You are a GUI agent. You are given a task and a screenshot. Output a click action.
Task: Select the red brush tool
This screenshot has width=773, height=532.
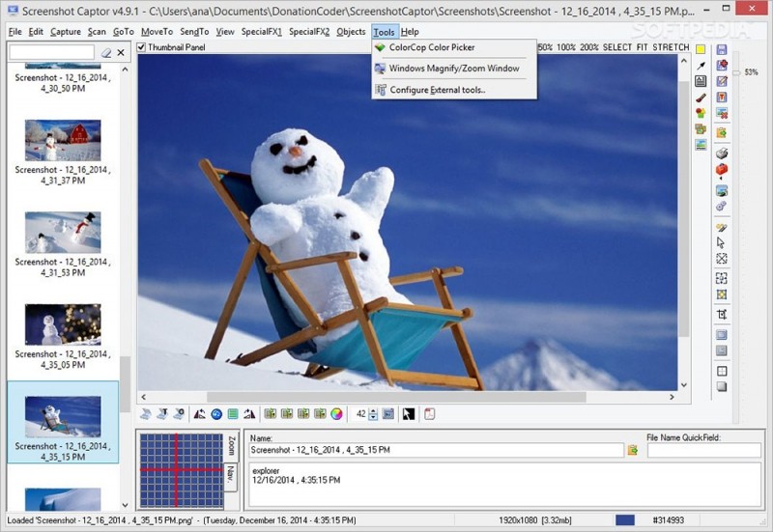701,98
